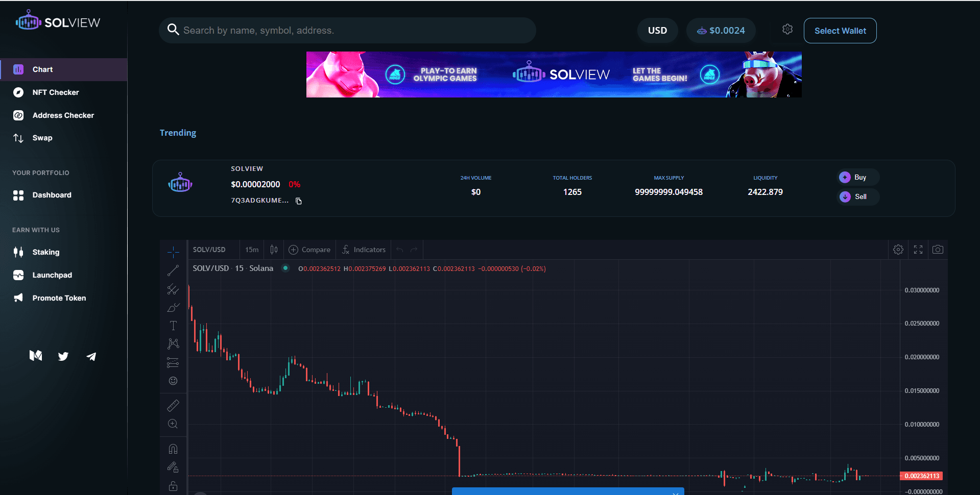Toggle chart fullscreen mode
The image size is (980, 495).
tap(918, 250)
